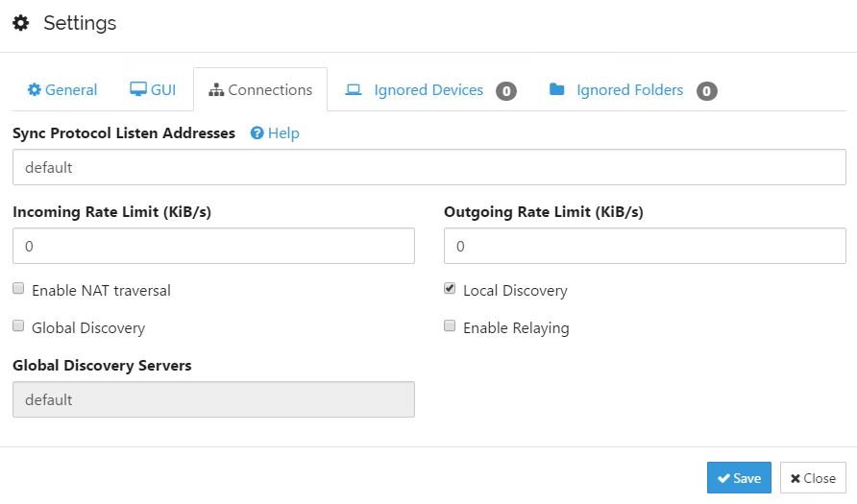This screenshot has height=504, width=857.
Task: Focus the Sync Protocol Listen Addresses field
Action: point(428,167)
